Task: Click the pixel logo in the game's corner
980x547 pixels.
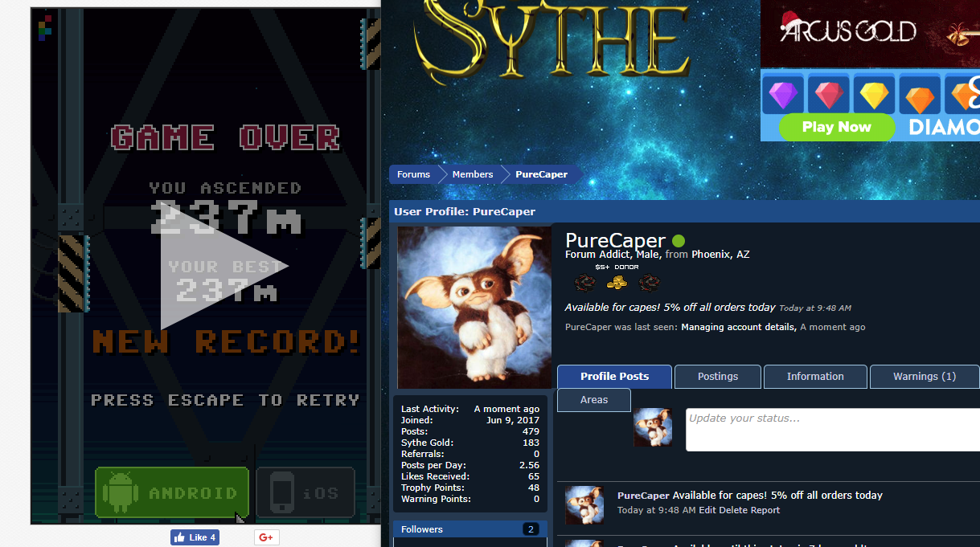Action: click(45, 27)
